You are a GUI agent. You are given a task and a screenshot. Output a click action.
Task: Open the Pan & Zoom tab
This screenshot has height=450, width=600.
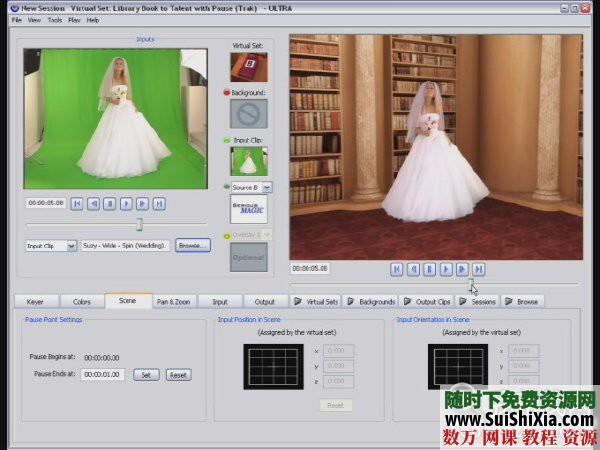[174, 301]
